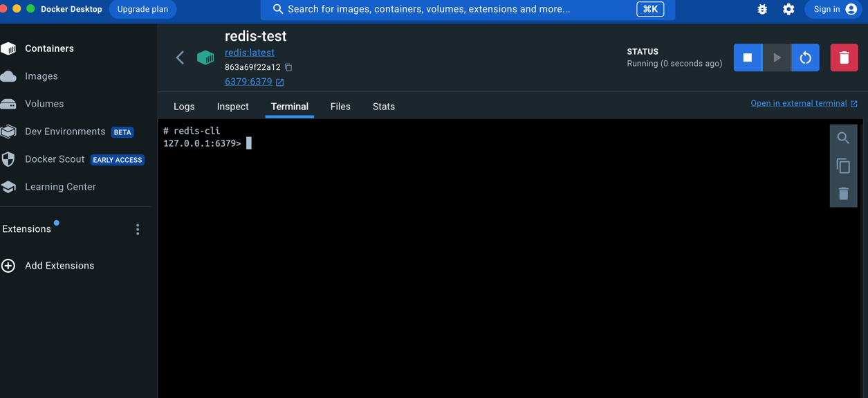
Task: Open settings gear icon
Action: click(788, 9)
